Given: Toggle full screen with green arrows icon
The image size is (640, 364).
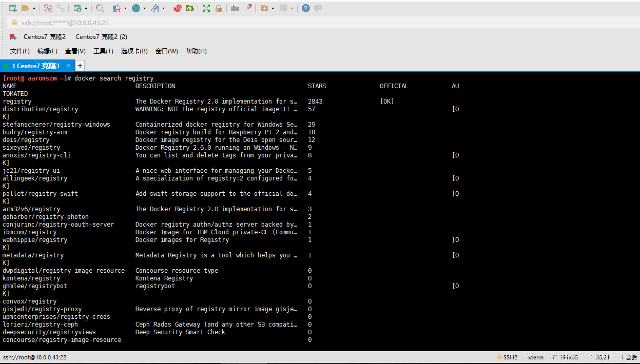Looking at the screenshot, I should click(x=206, y=8).
